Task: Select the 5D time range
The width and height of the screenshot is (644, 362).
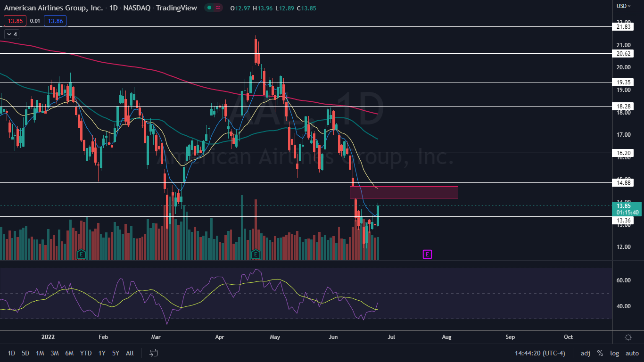Action: click(25, 353)
